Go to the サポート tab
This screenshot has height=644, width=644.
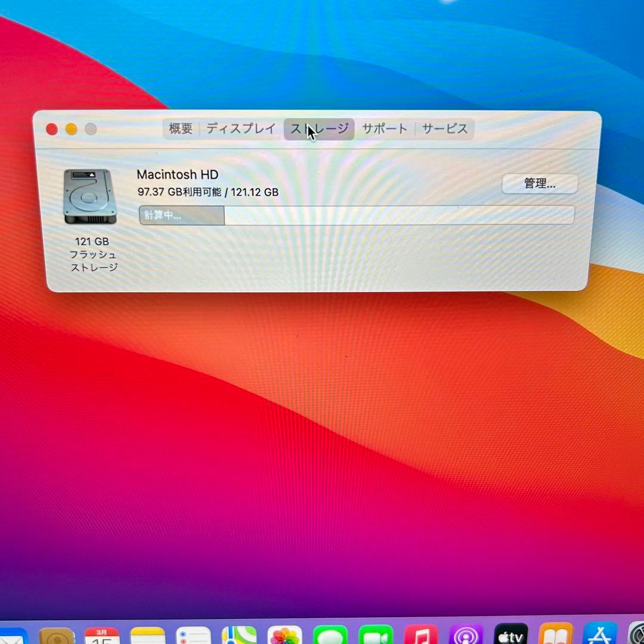(385, 129)
